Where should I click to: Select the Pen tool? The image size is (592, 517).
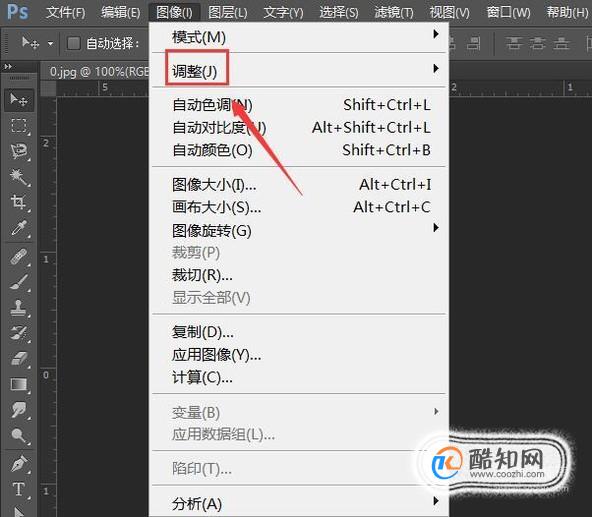pyautogui.click(x=19, y=464)
